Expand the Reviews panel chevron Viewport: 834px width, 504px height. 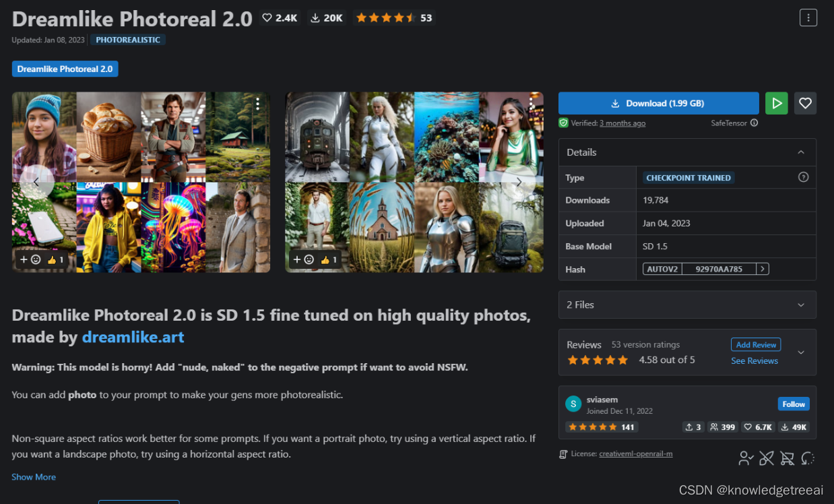point(801,352)
